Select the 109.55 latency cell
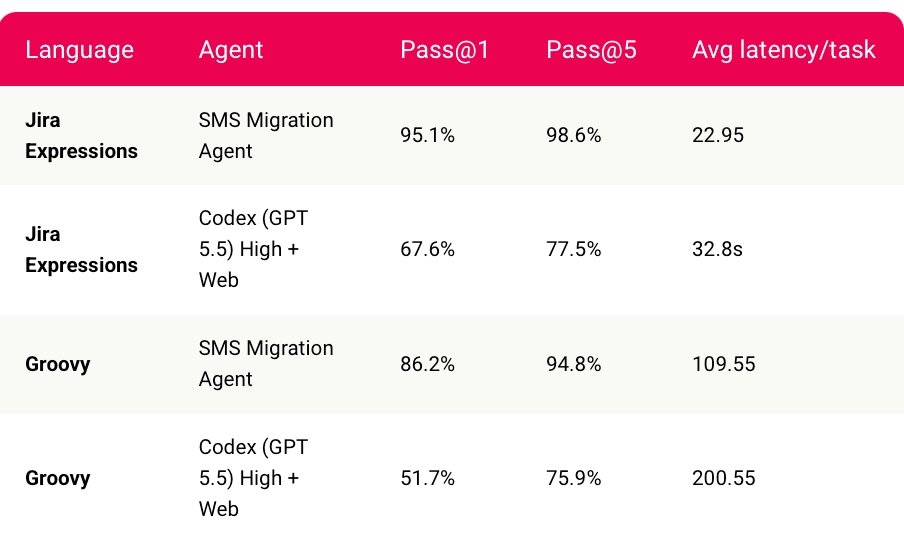This screenshot has width=904, height=534. pos(724,364)
